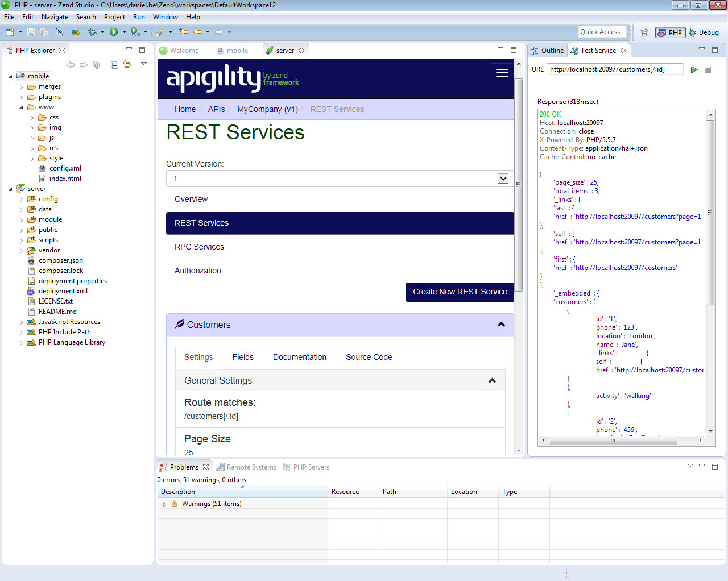The height and width of the screenshot is (581, 728).
Task: Click the New file toolbar icon
Action: 10,32
